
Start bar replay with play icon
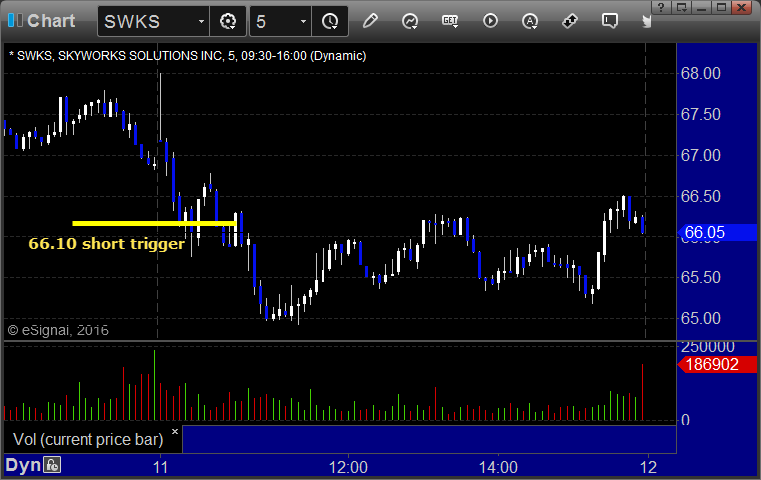[x=490, y=21]
